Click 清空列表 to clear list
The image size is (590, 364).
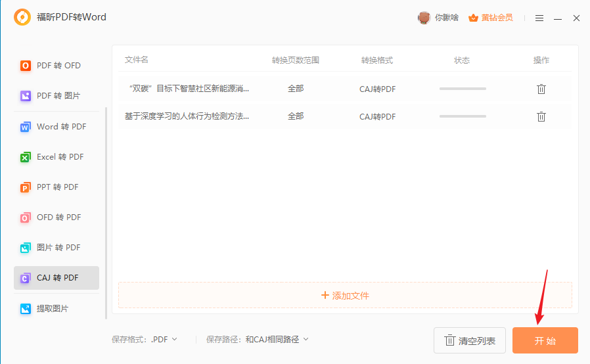coord(469,340)
